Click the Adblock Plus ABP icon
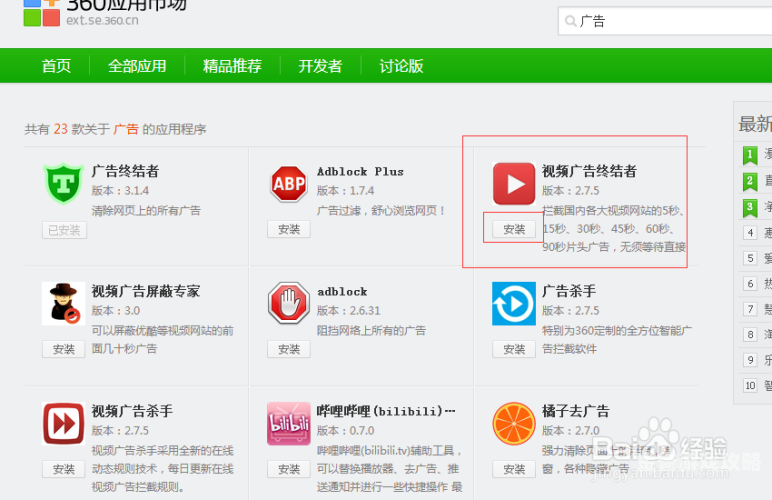Screen dimensions: 772x500 click(x=289, y=184)
